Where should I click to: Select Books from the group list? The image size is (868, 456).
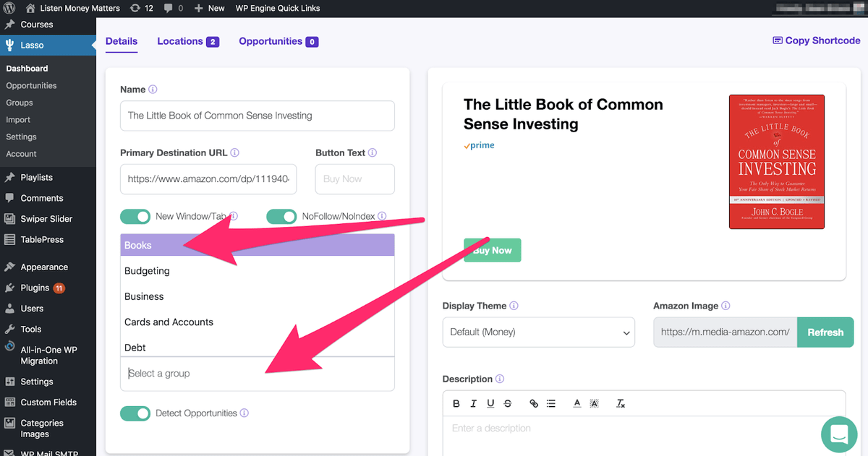point(258,245)
